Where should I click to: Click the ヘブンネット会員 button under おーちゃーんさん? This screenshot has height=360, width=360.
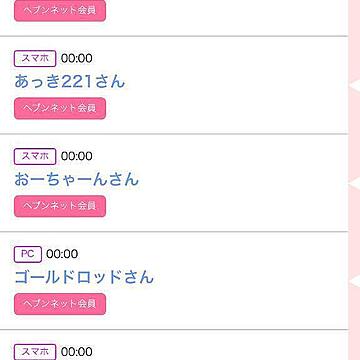pyautogui.click(x=60, y=206)
